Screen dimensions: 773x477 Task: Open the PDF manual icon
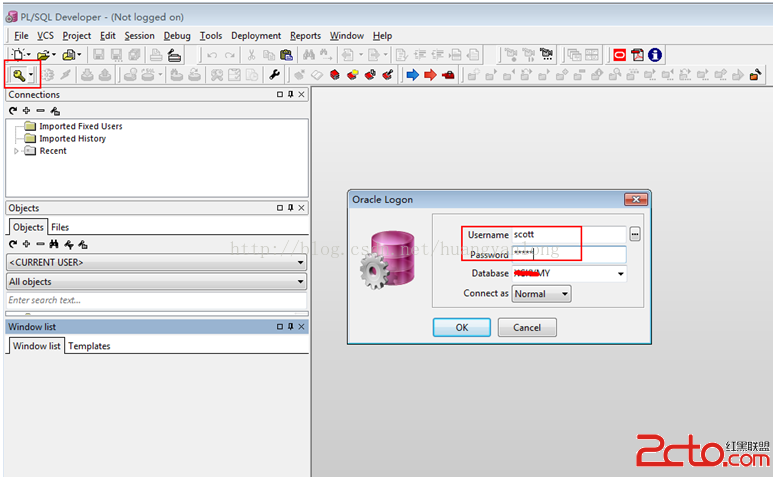click(x=637, y=55)
